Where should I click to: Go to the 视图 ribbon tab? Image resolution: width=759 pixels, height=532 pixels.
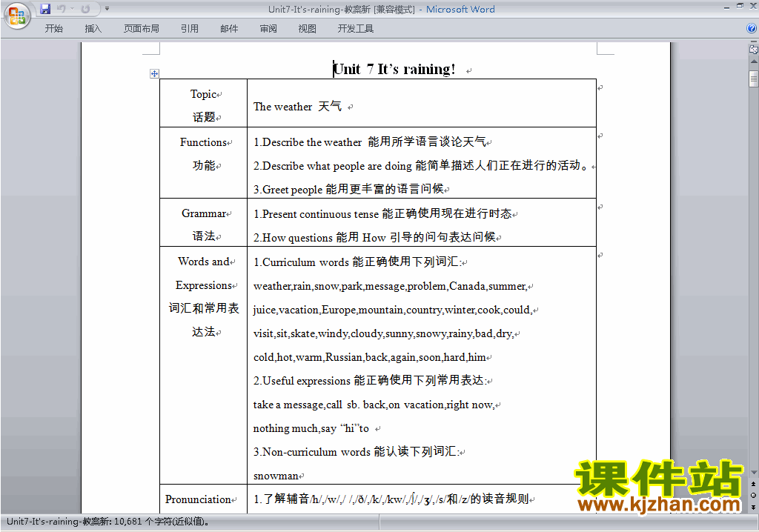307,29
